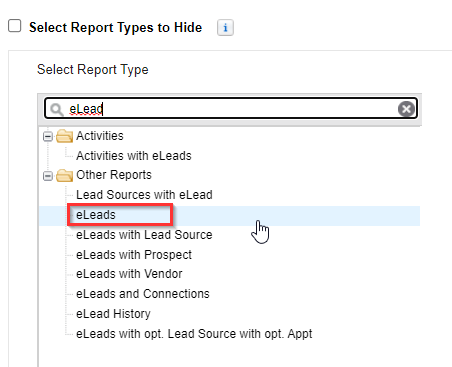452x367 pixels.
Task: Select eLeads with Prospect
Action: [134, 255]
